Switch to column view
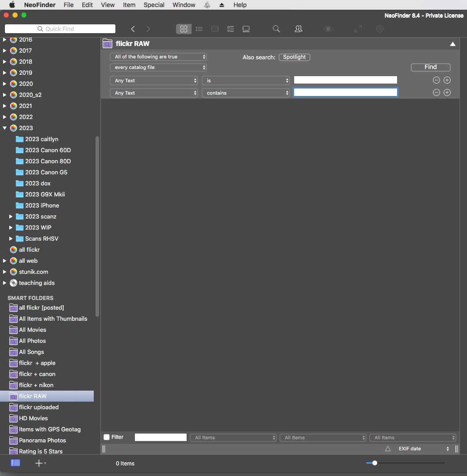 (x=215, y=29)
